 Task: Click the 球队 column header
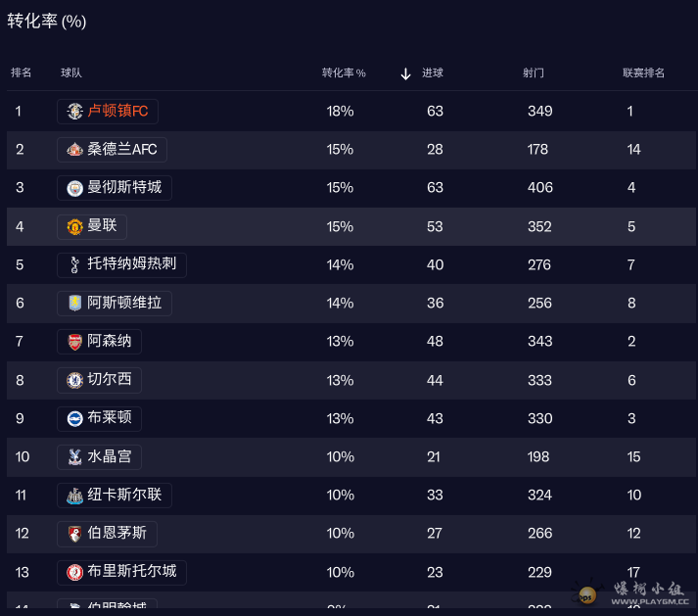tap(71, 73)
